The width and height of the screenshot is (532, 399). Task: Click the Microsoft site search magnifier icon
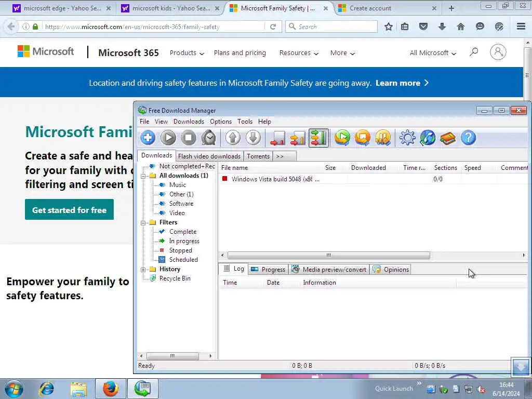coord(474,52)
